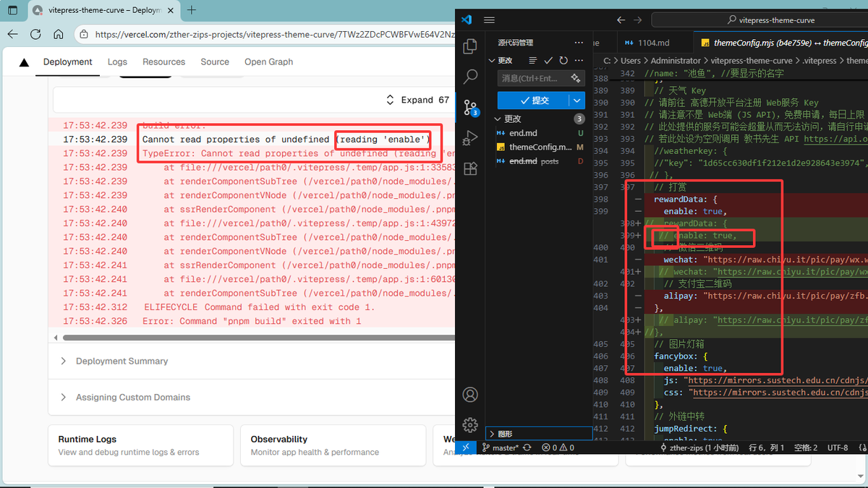Open Source Control view with 3 badge

click(x=470, y=108)
